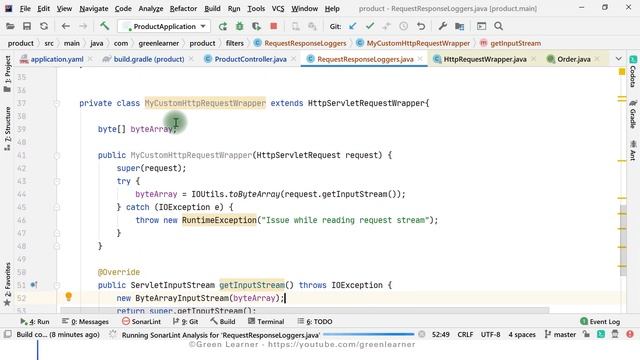Switch to the build.gradle (product) tab

(149, 59)
